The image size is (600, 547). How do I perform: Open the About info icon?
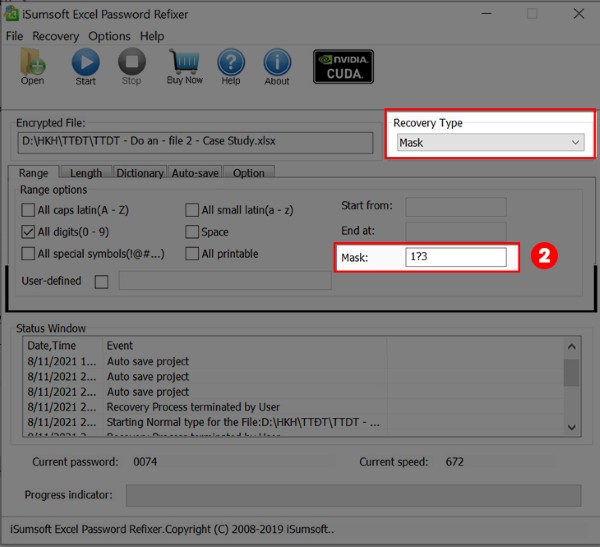click(x=277, y=65)
